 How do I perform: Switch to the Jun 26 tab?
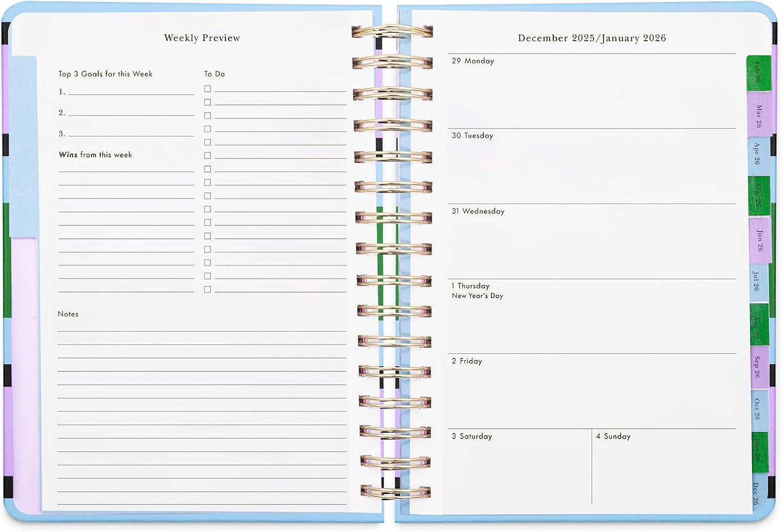coord(761,240)
